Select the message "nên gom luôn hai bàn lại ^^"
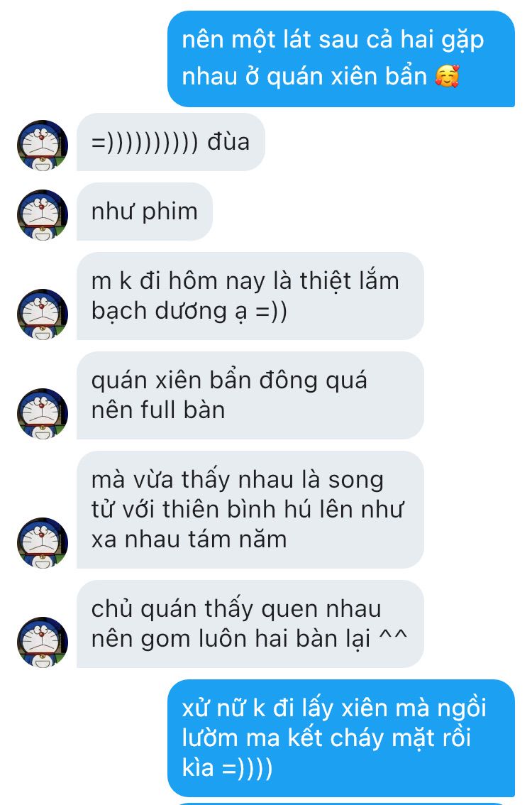The width and height of the screenshot is (532, 805). click(x=250, y=624)
